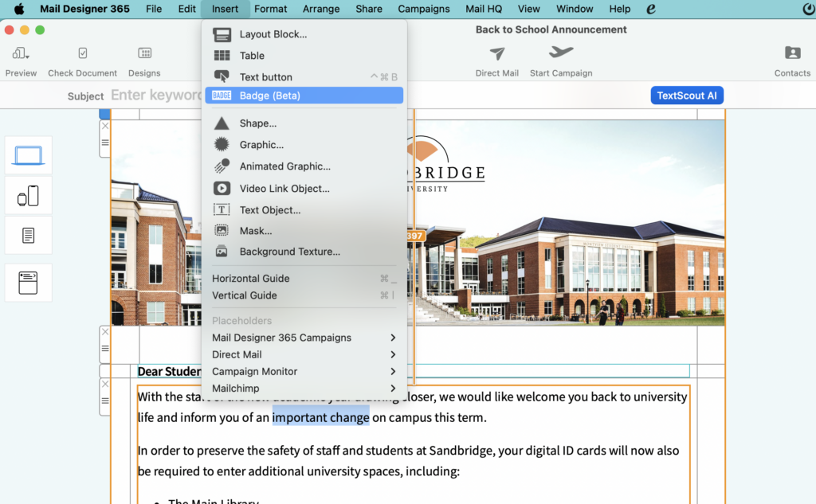Click the Video Link Object play icon

click(222, 188)
